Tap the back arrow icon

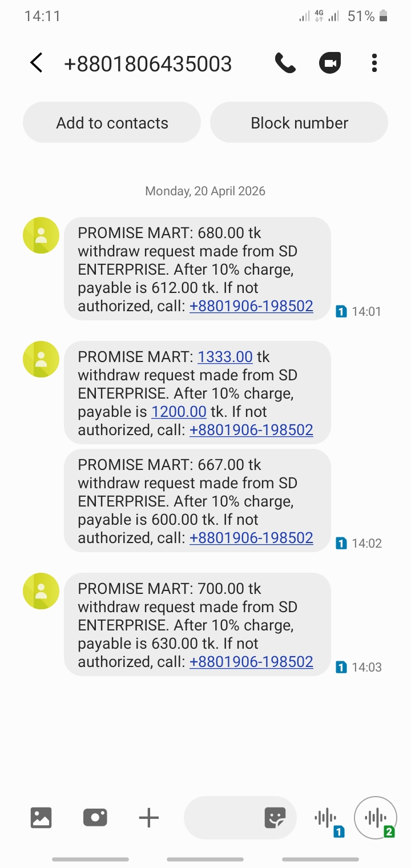point(37,63)
